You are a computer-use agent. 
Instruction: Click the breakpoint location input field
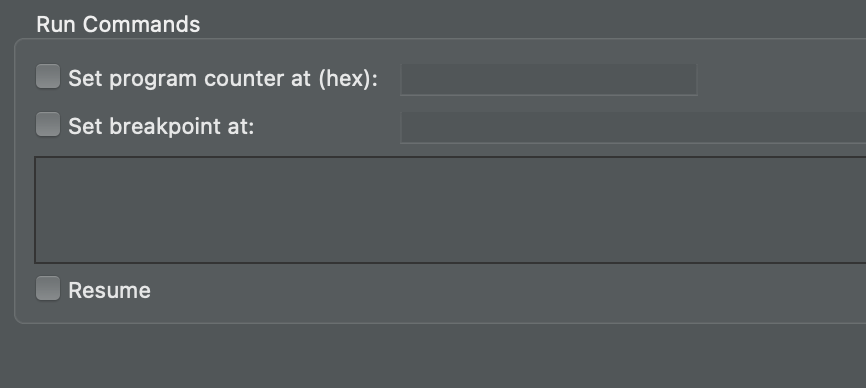(633, 127)
